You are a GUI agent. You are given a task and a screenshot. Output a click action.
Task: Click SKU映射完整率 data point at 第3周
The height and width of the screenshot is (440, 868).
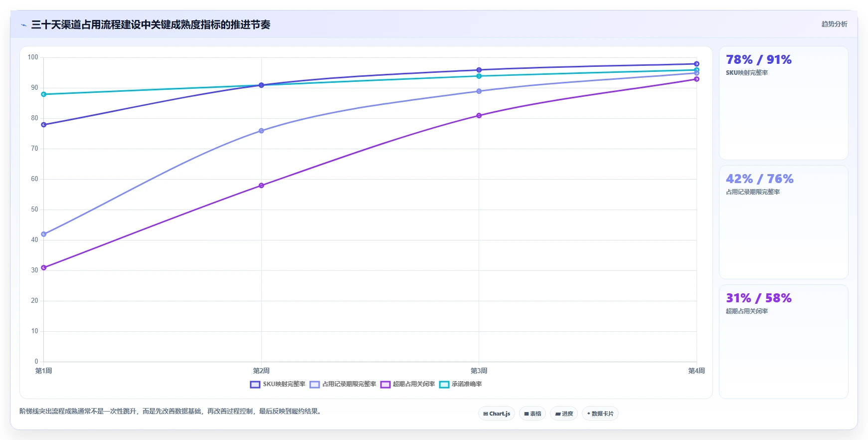coord(479,70)
